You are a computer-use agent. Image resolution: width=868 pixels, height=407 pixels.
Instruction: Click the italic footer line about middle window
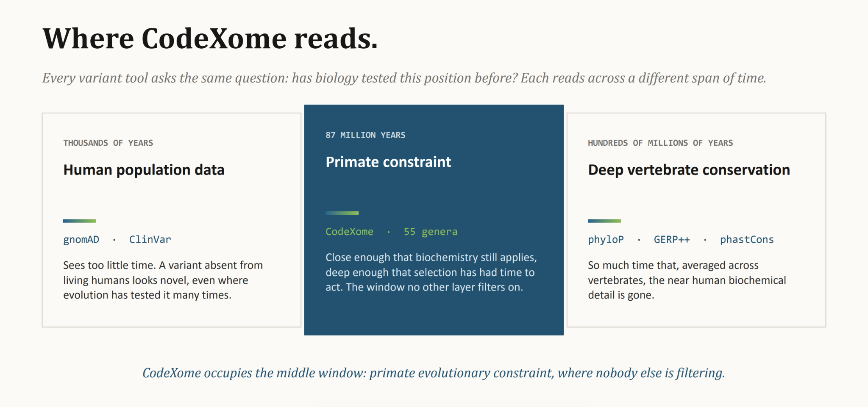434,373
